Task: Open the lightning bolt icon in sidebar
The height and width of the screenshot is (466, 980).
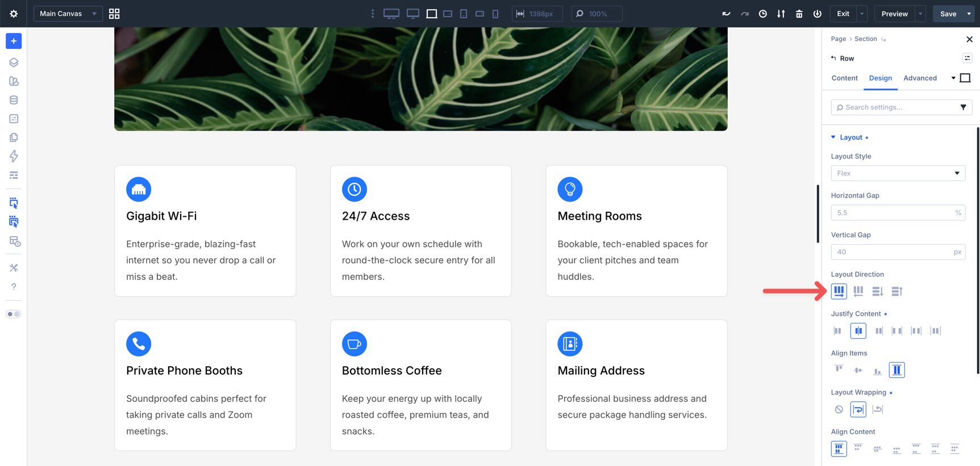Action: [x=14, y=156]
